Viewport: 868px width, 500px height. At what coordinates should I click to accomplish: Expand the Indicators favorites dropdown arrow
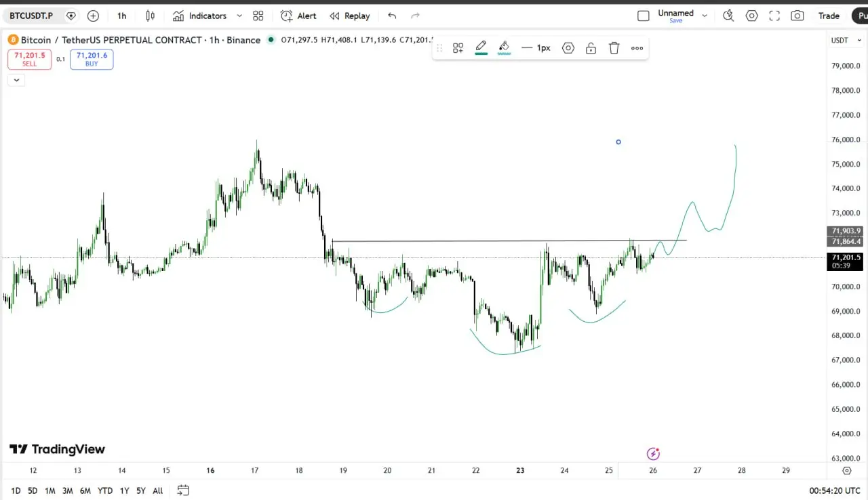[x=239, y=16]
